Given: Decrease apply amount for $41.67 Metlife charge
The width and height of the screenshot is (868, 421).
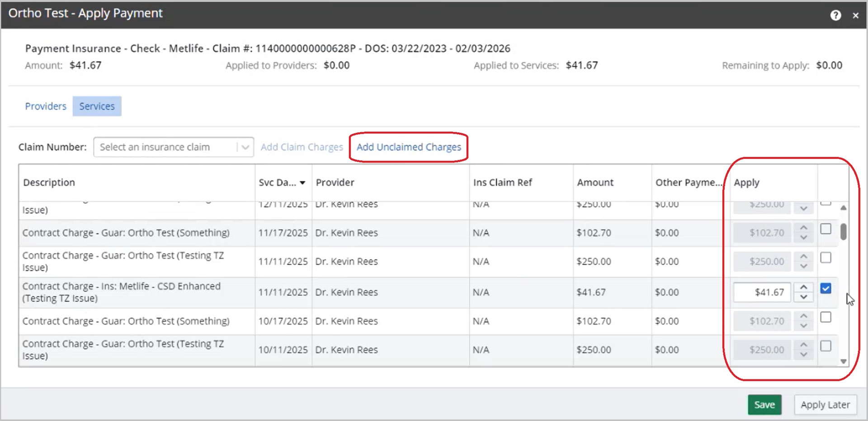Looking at the screenshot, I should tap(803, 297).
